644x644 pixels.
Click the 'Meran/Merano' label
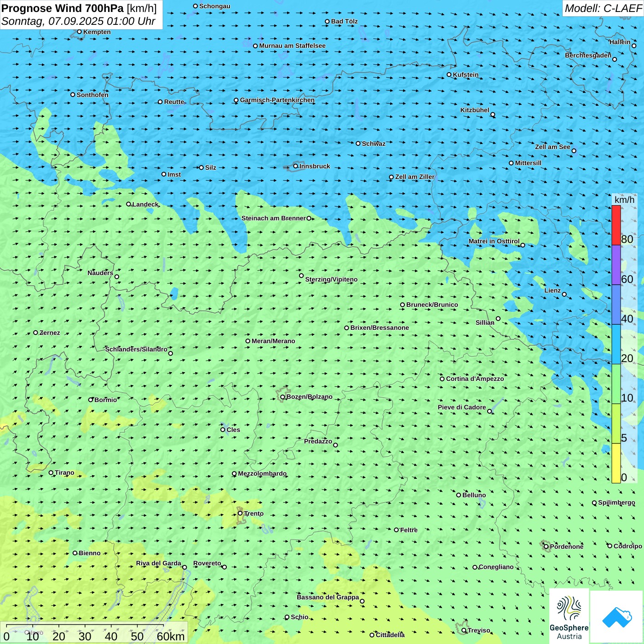[x=273, y=341]
